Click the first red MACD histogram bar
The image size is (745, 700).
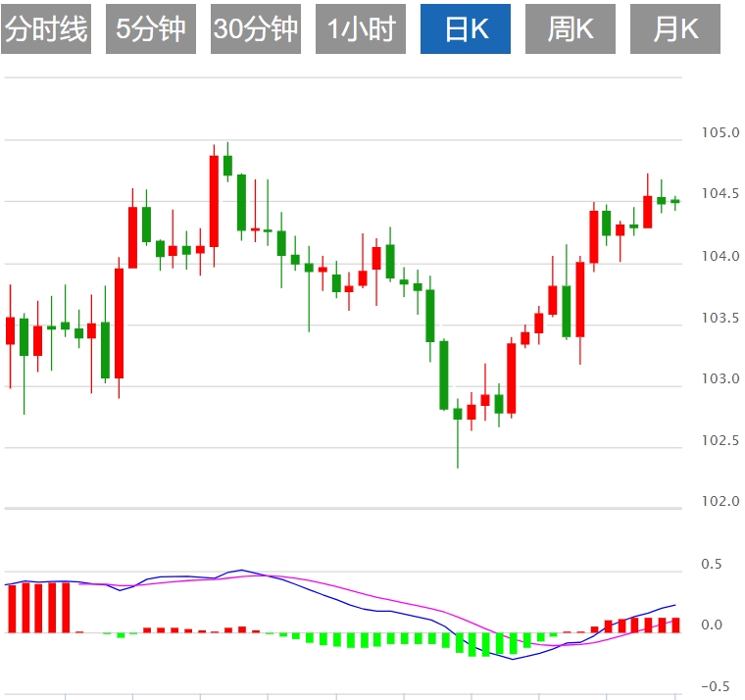pos(12,609)
